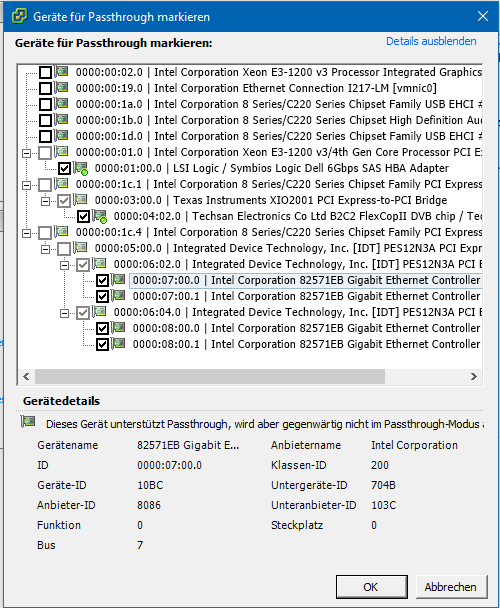This screenshot has height=608, width=500.
Task: Click passthrough-active icon for Techsan FlexCopII DVB
Action: pyautogui.click(x=100, y=216)
